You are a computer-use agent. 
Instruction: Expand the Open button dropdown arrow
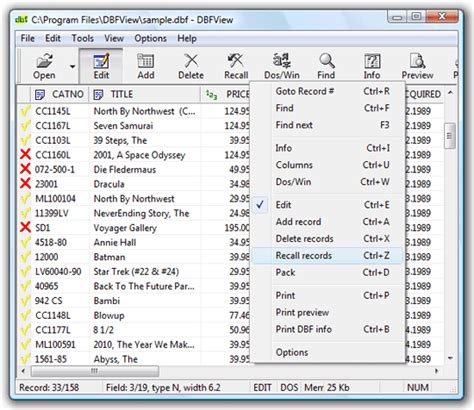[x=72, y=66]
